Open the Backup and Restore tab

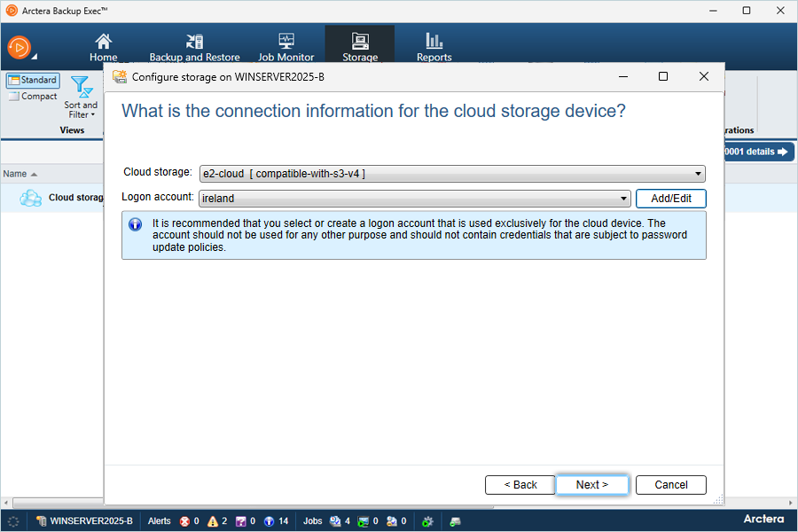194,47
